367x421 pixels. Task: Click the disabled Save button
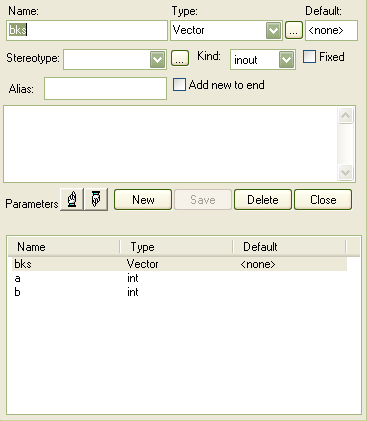click(203, 200)
